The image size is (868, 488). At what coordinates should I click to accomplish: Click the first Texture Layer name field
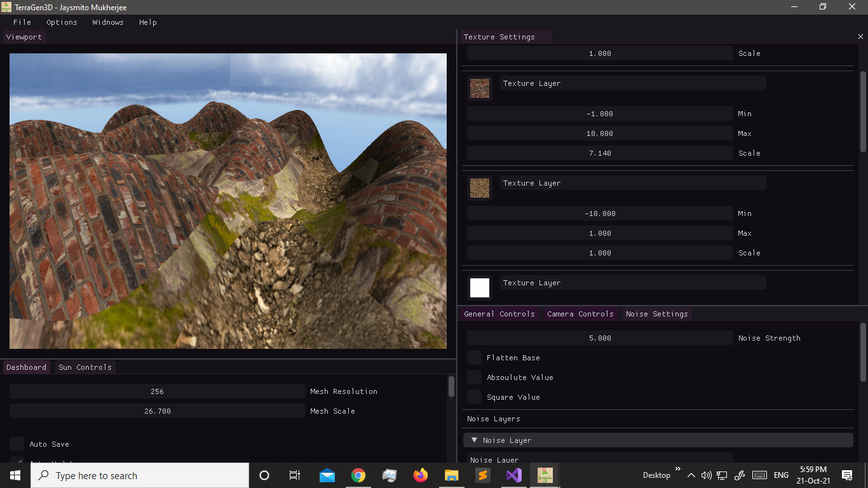[633, 83]
